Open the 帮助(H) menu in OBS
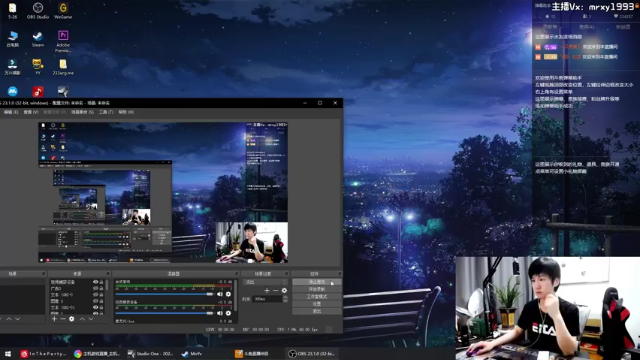The height and width of the screenshot is (360, 640). coord(126,112)
